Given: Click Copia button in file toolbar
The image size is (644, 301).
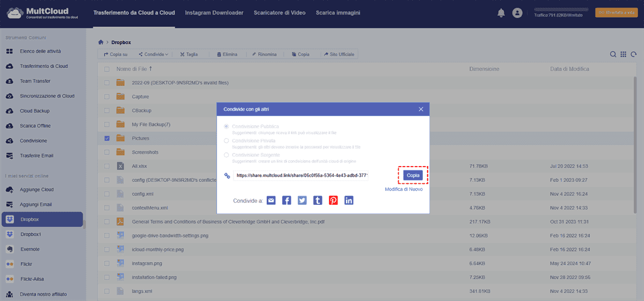Looking at the screenshot, I should click(x=300, y=54).
